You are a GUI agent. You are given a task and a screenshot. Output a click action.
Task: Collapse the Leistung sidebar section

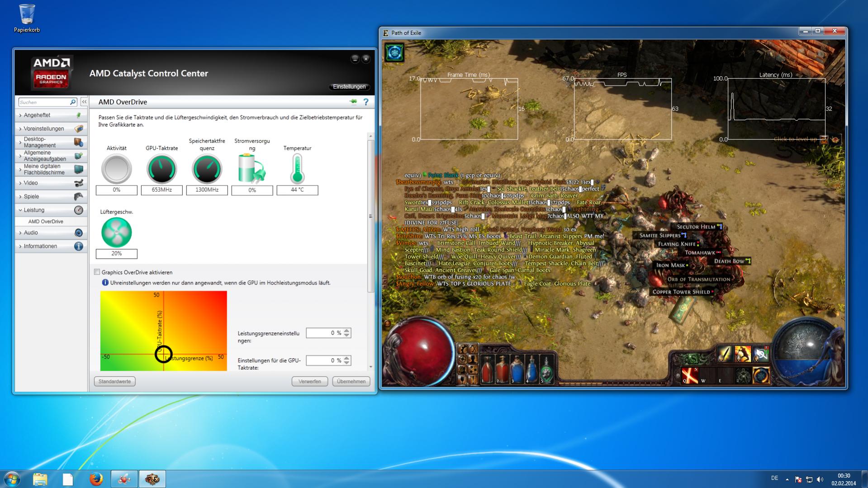pyautogui.click(x=51, y=210)
